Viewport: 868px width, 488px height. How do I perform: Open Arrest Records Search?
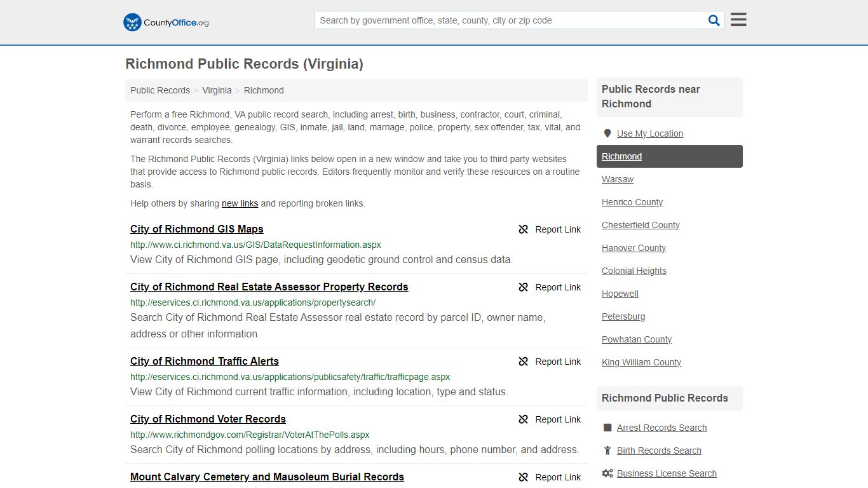click(661, 428)
